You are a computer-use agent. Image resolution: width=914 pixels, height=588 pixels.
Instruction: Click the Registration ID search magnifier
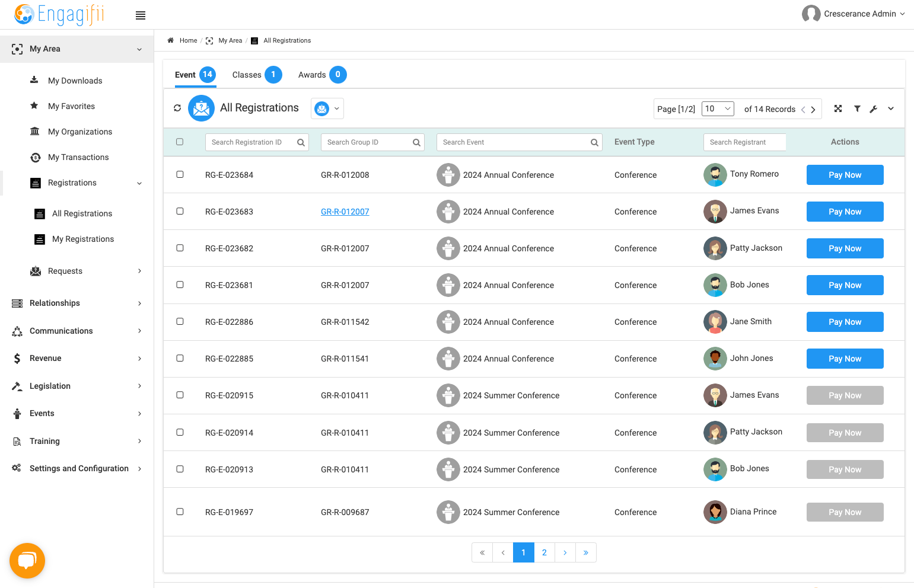[x=301, y=142]
